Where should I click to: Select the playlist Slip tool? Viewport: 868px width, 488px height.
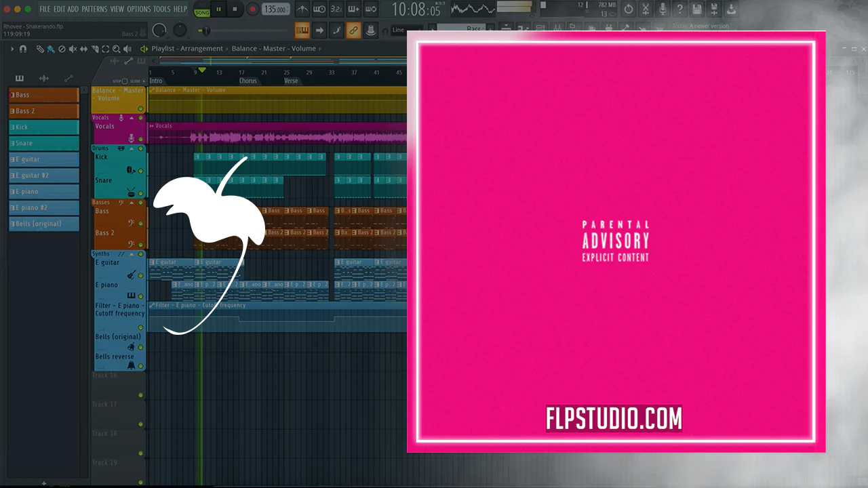pyautogui.click(x=83, y=49)
